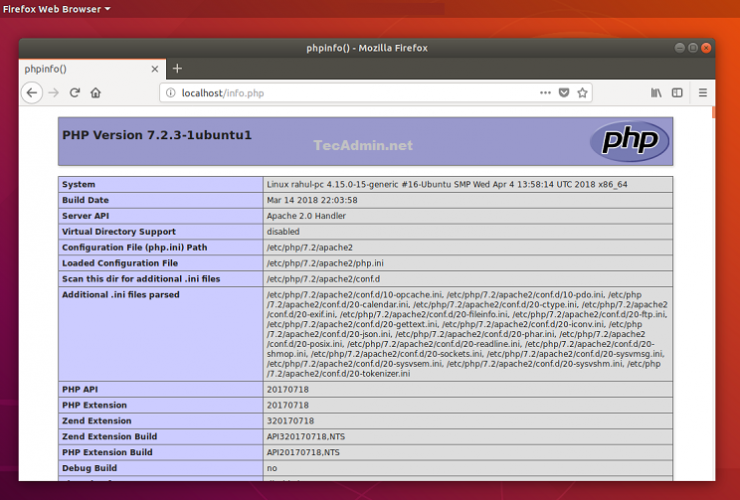Open the Firefox hamburger menu
Viewport: 740px width, 500px height.
click(702, 93)
